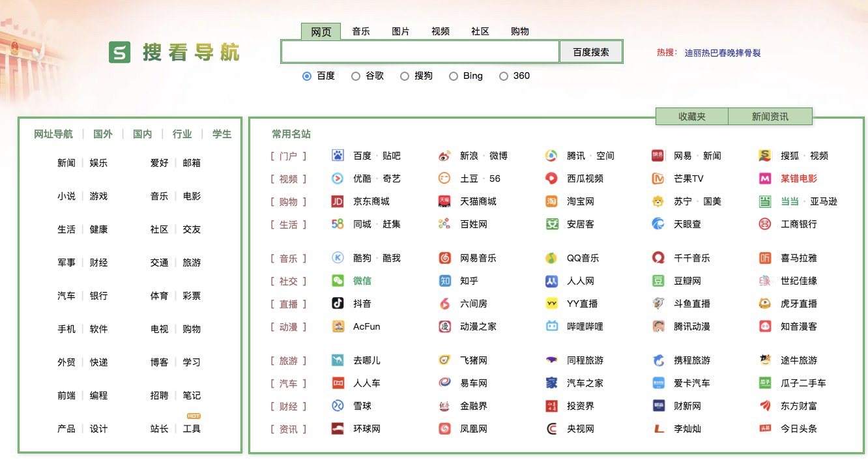Switch to the 购物 search tab
Screen dimensions: 868x460
point(520,31)
